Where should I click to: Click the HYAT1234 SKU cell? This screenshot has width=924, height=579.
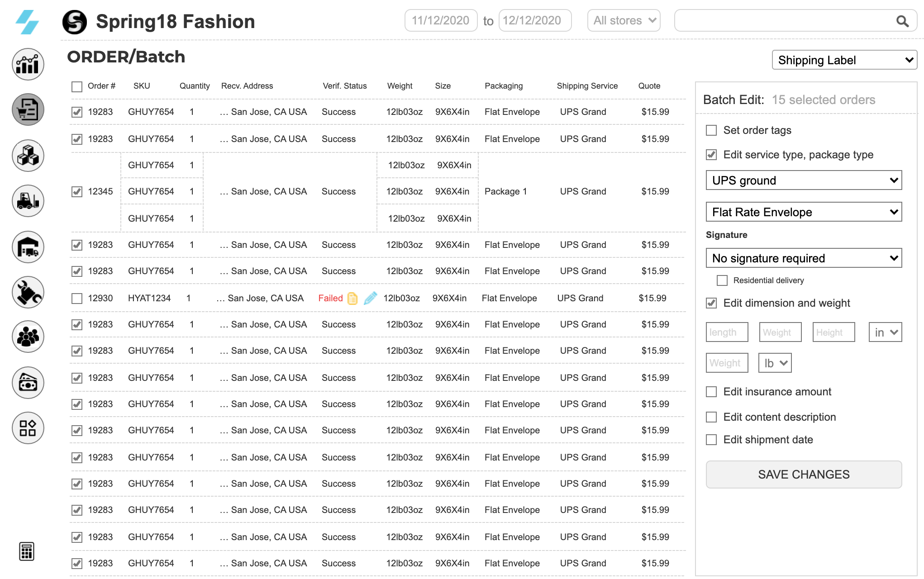[149, 298]
